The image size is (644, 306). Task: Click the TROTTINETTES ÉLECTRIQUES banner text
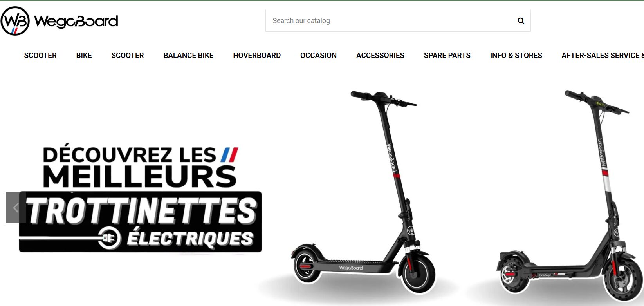(x=140, y=222)
